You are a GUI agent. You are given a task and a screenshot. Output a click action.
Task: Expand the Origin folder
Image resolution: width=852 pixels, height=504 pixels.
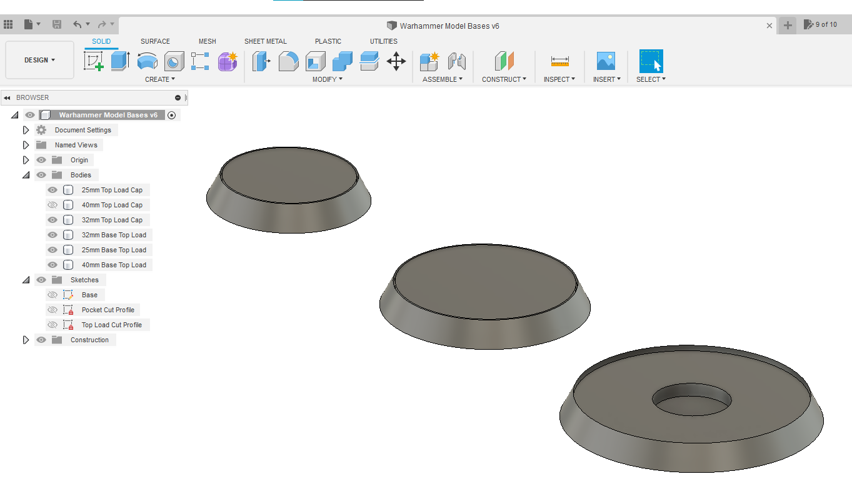click(26, 160)
